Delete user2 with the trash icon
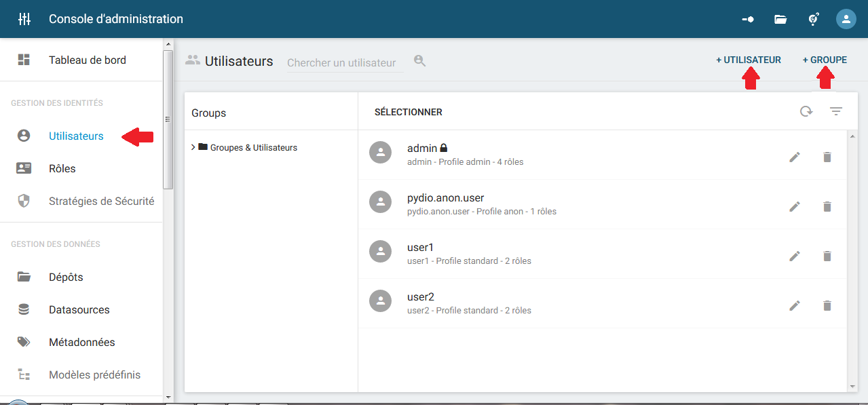This screenshot has height=405, width=868. tap(827, 306)
